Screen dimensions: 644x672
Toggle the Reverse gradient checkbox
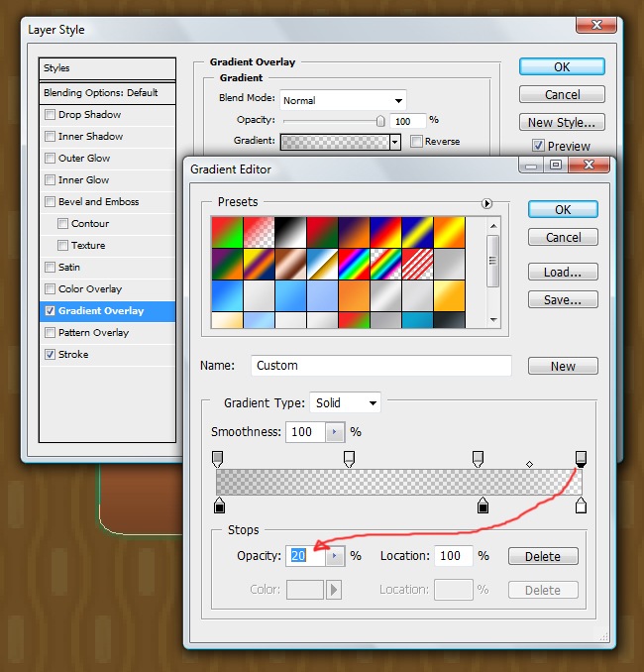click(x=416, y=142)
